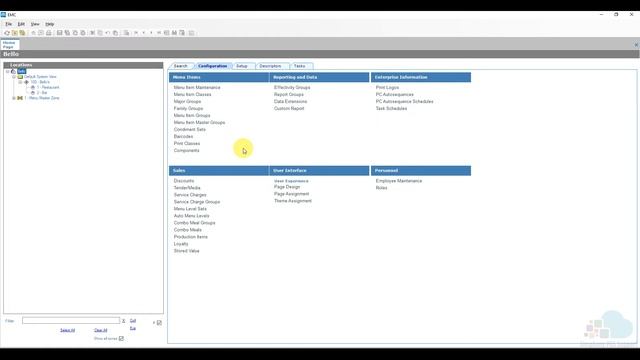The image size is (640, 360).
Task: Open Menu Item Classes
Action: tap(193, 94)
